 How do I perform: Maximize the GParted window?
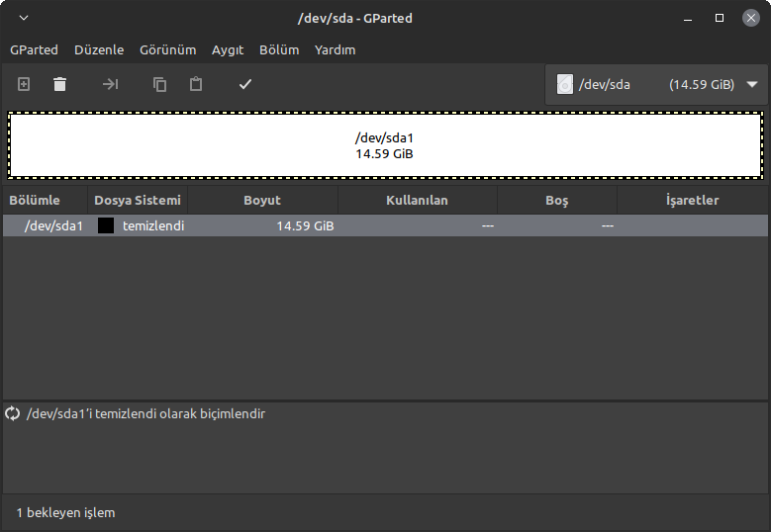[x=720, y=18]
